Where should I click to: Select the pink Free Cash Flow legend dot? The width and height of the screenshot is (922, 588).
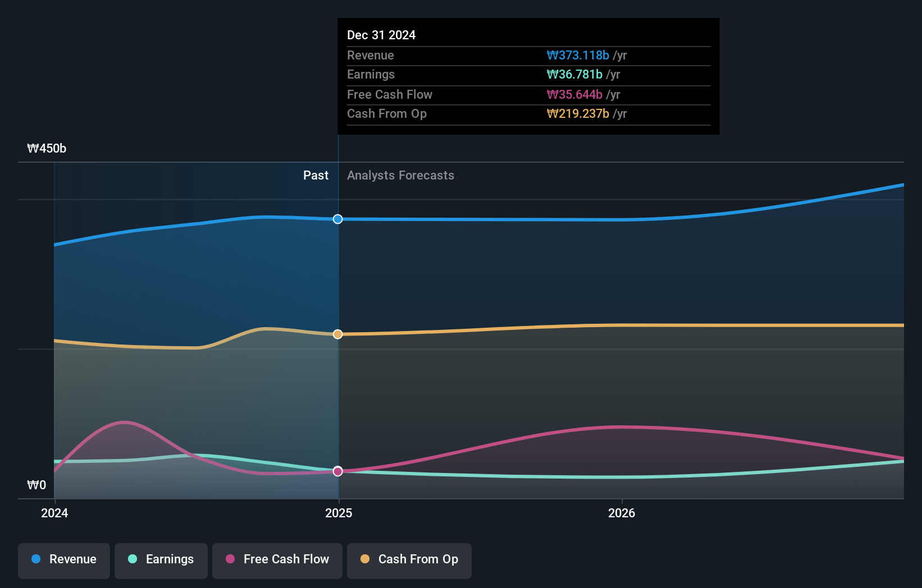click(229, 559)
